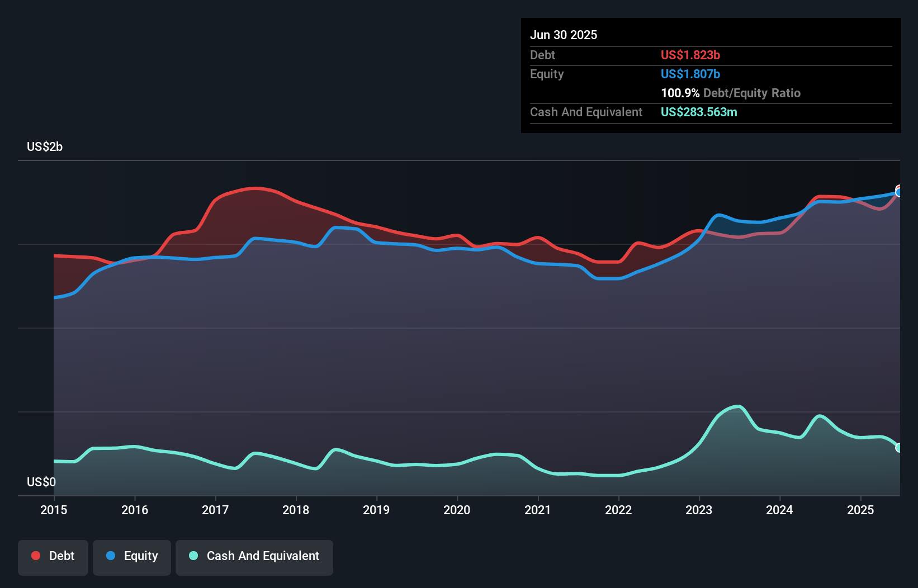The image size is (918, 588).
Task: Click the red dot next to Debt value
Action: 35,556
